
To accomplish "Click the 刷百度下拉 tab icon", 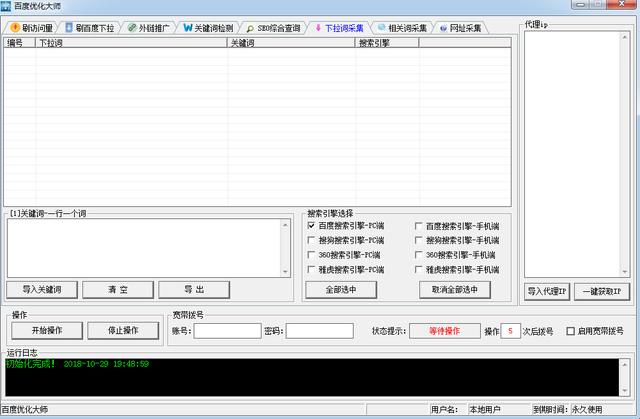I will pyautogui.click(x=69, y=27).
